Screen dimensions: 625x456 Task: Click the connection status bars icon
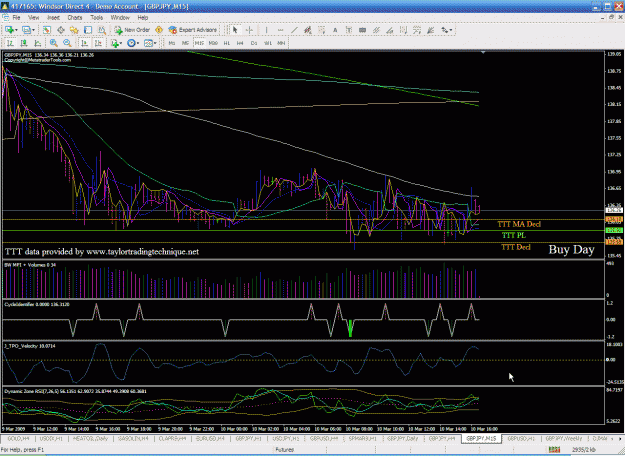click(x=554, y=450)
